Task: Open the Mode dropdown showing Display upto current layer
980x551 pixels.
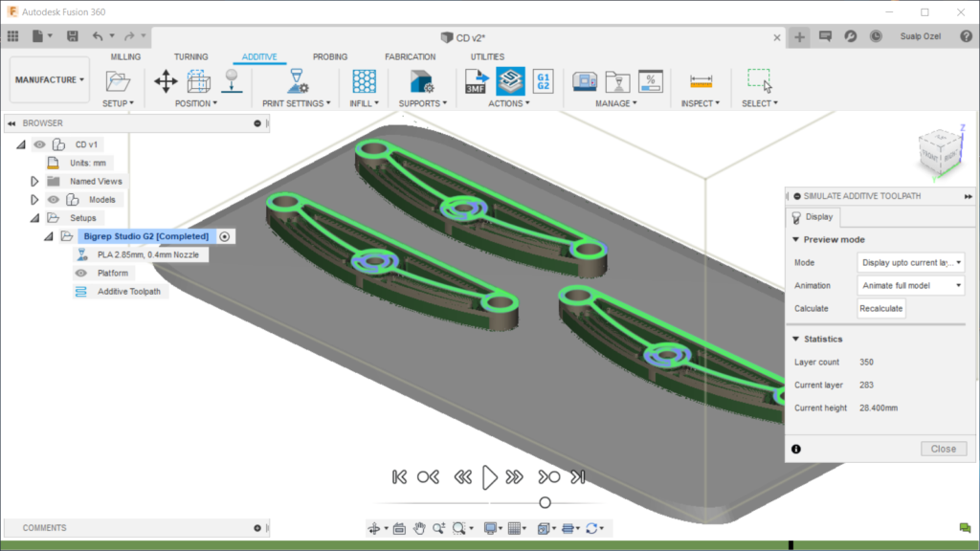Action: (910, 262)
